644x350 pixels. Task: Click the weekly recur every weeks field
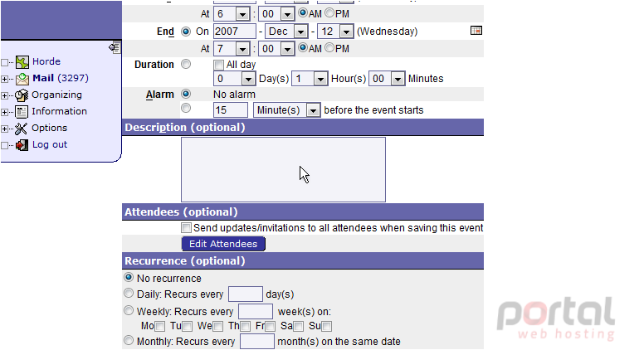[x=256, y=311]
